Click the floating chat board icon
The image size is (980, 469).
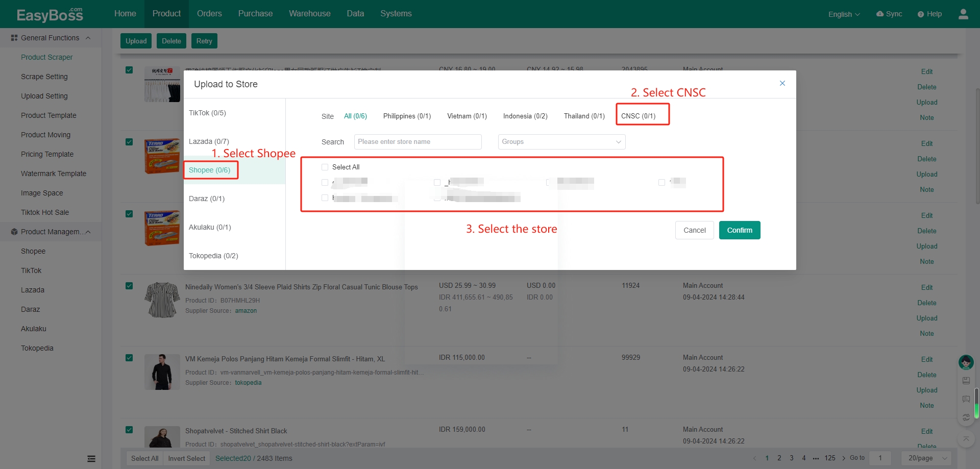966,399
